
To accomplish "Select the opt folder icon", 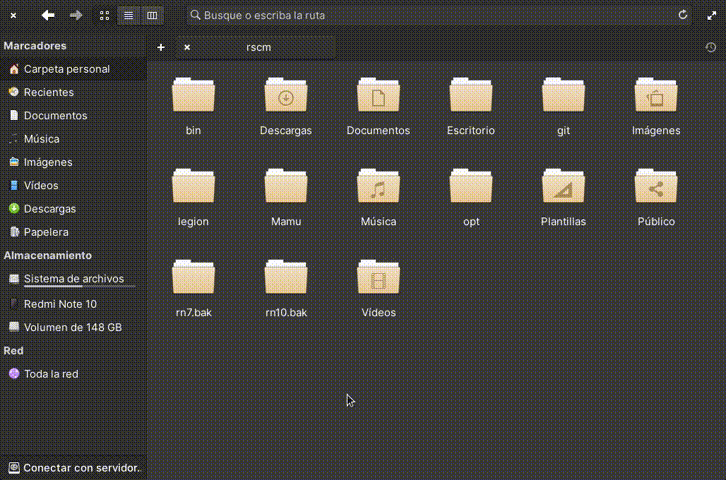I will (x=471, y=186).
